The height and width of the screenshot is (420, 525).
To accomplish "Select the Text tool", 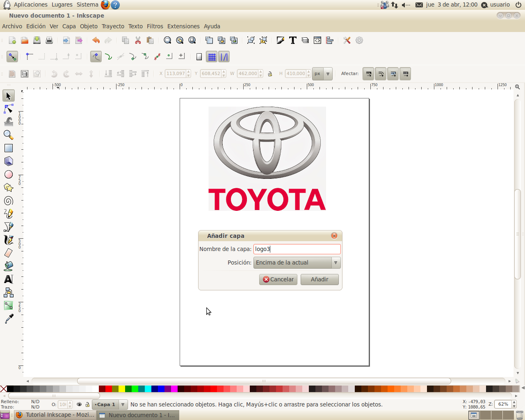I will [x=8, y=279].
